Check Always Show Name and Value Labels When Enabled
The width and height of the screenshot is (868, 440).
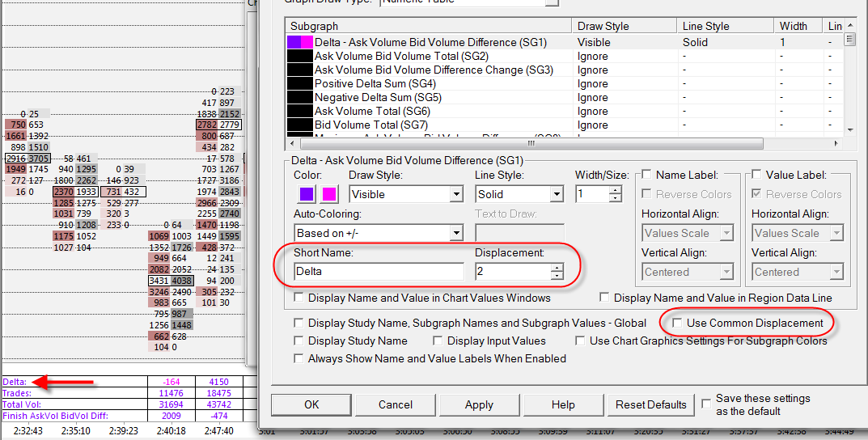point(299,358)
